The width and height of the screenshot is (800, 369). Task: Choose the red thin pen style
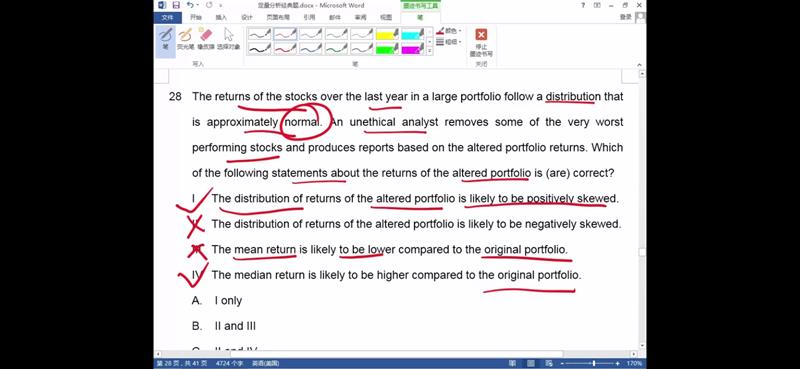pyautogui.click(x=286, y=34)
